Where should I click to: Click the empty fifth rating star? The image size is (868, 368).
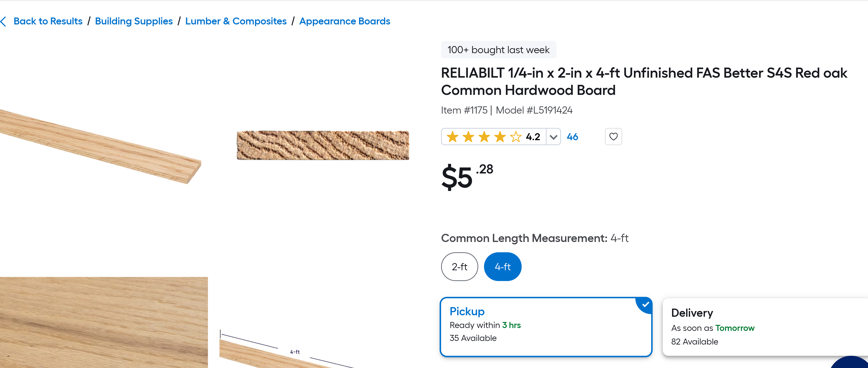click(515, 137)
